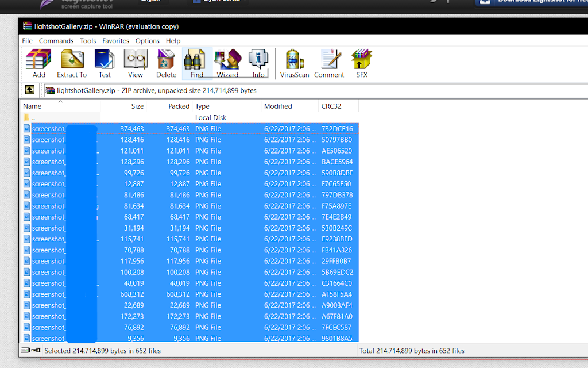Screen dimensions: 588x368
Task: Click file icon of row with size 608,312
Action: (26, 294)
